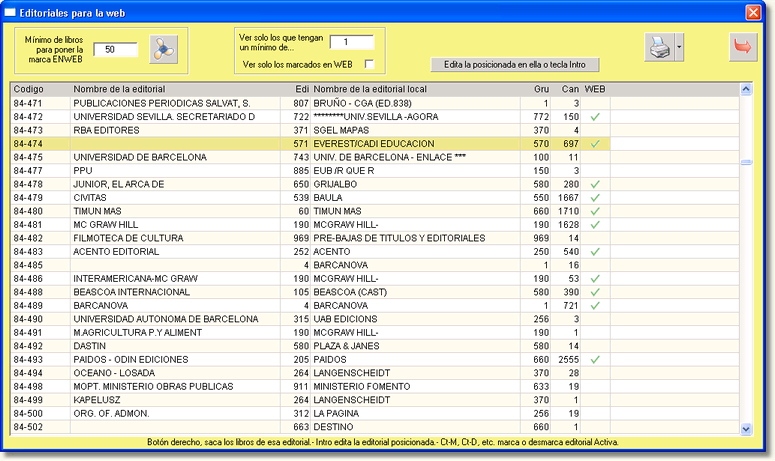The height and width of the screenshot is (461, 775).
Task: Click the 'Can' column header
Action: click(x=566, y=89)
